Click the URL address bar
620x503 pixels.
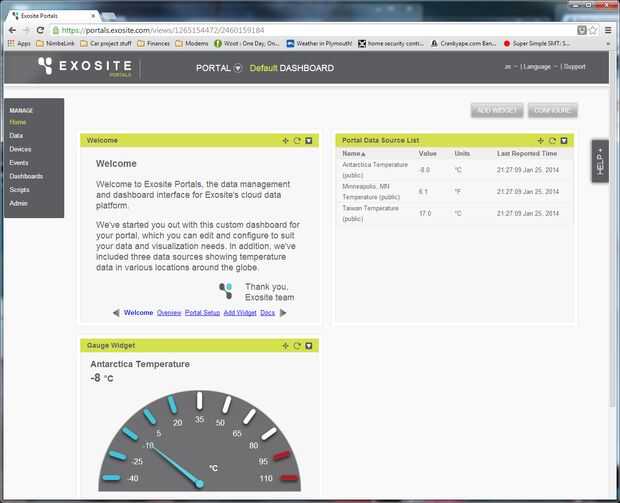point(312,30)
